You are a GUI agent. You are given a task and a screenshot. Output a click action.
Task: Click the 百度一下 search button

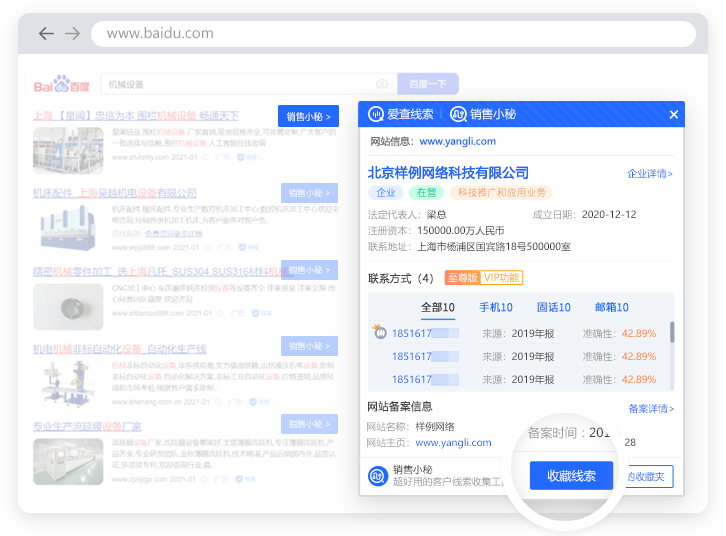[428, 84]
